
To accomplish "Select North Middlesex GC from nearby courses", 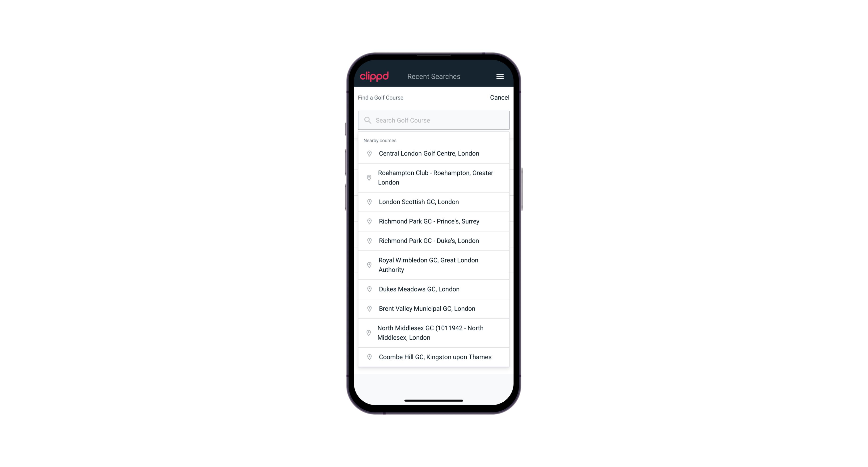I will pos(434,332).
